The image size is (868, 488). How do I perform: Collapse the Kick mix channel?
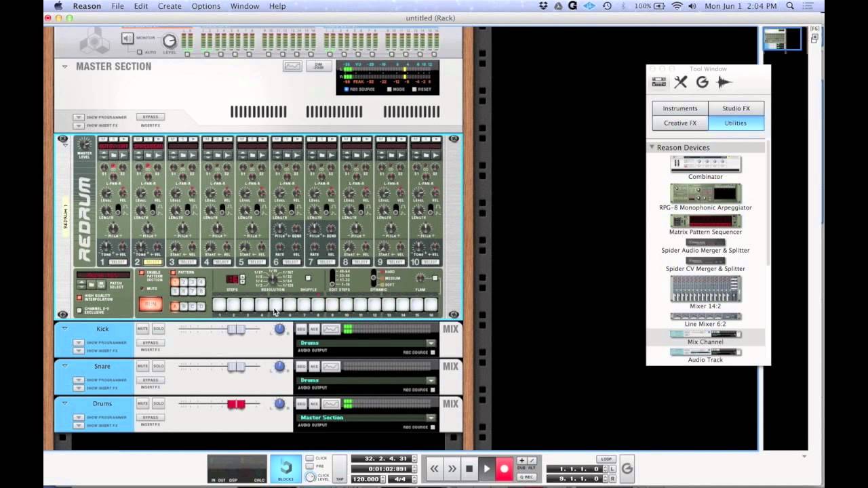tap(65, 328)
